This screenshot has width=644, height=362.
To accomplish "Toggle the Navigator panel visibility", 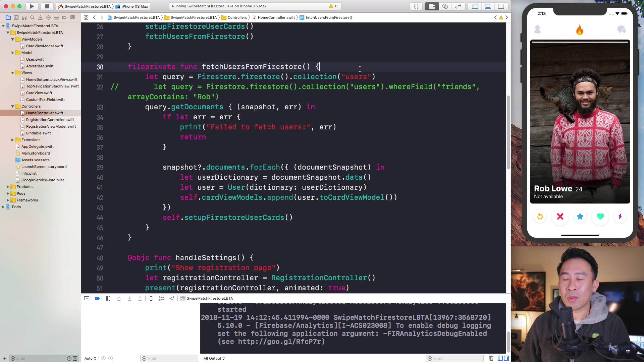I will [475, 6].
